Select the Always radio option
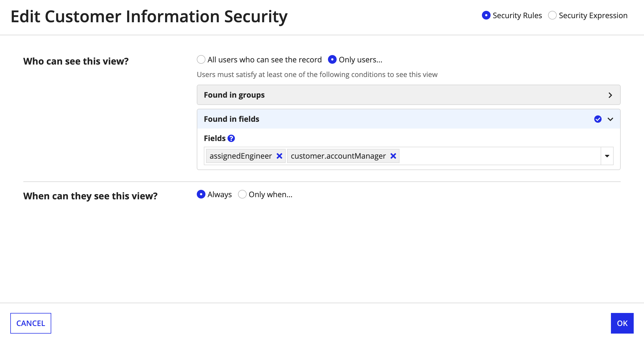This screenshot has height=339, width=644. tap(201, 194)
